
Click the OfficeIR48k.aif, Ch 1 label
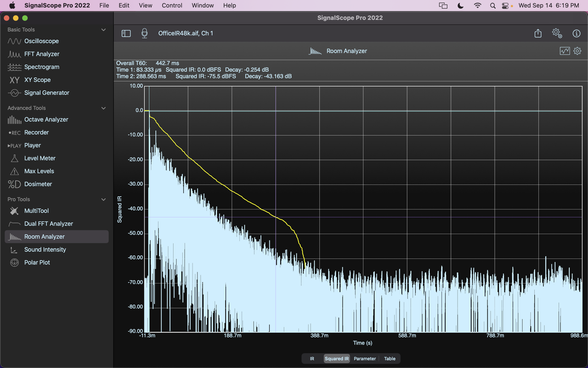[x=186, y=33]
